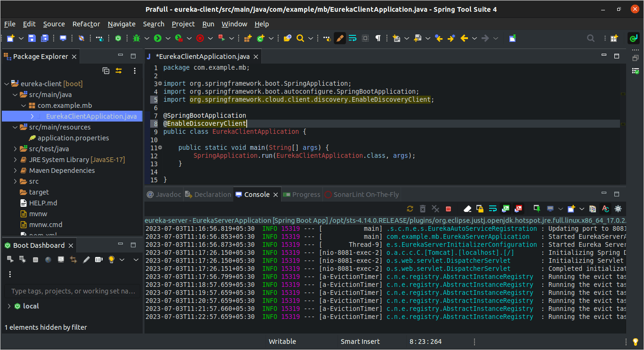Show In Breadcrumb via the red debug stop icon

click(201, 38)
